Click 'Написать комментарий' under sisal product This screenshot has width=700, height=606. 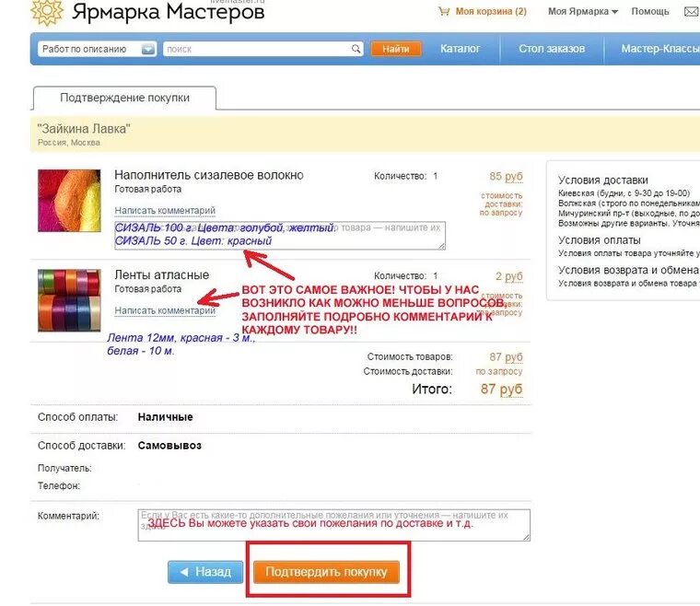[165, 210]
